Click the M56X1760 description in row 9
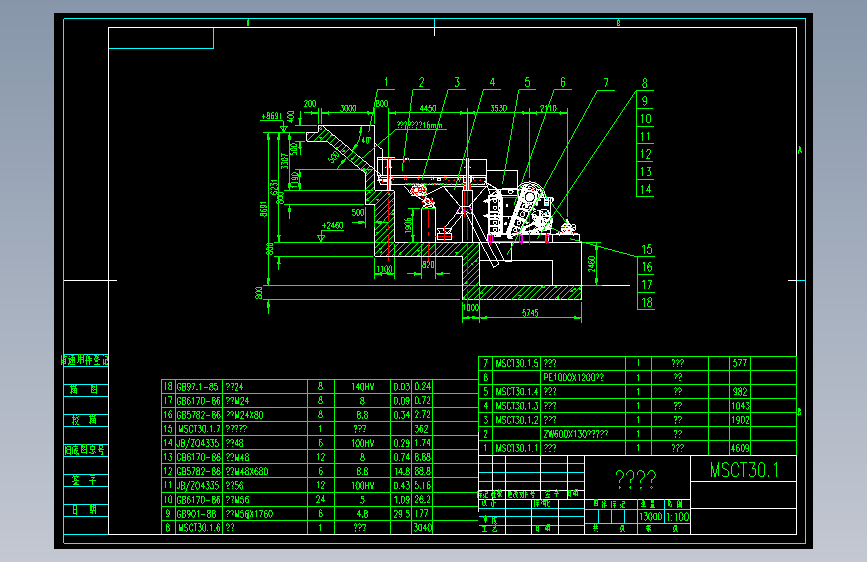Screen dimensions: 867x562 [x=249, y=514]
